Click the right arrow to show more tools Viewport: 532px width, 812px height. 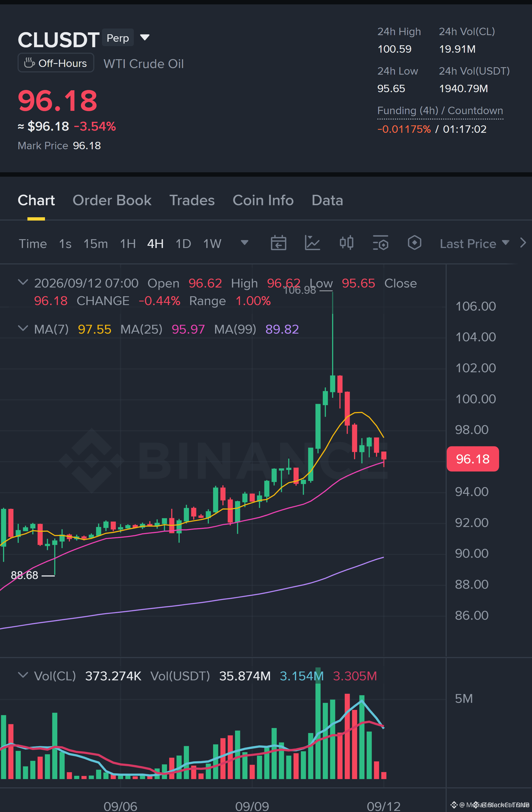pyautogui.click(x=523, y=243)
